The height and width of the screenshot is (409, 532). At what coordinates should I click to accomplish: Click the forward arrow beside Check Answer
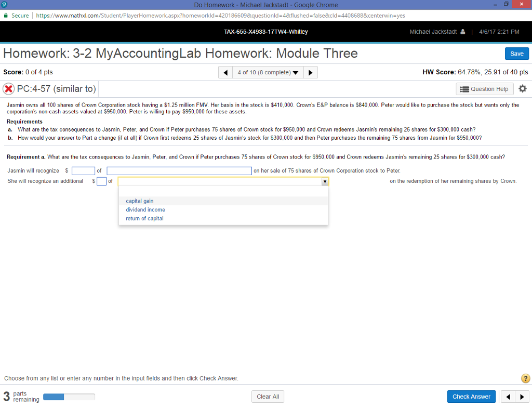tap(522, 396)
